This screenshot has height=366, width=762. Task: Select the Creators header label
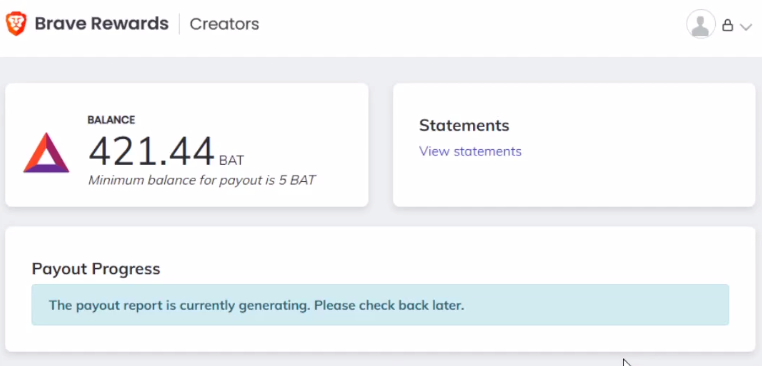224,24
